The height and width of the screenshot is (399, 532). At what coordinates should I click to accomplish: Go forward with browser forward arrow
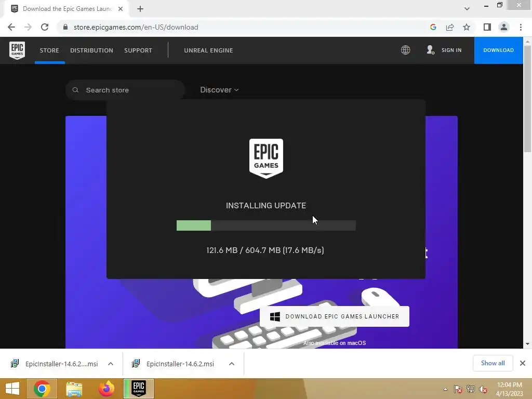pos(28,27)
